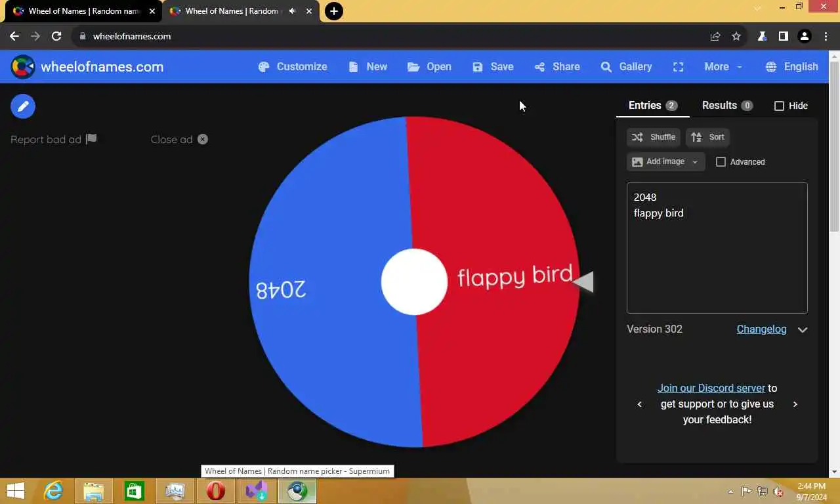Open a new browser tab
This screenshot has width=840, height=504.
tap(334, 11)
